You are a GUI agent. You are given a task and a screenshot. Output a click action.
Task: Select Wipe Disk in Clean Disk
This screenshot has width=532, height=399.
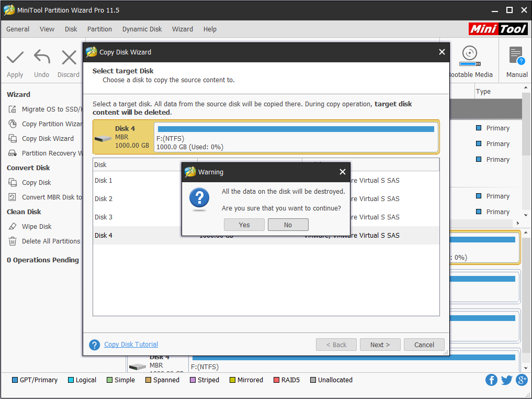(30, 227)
